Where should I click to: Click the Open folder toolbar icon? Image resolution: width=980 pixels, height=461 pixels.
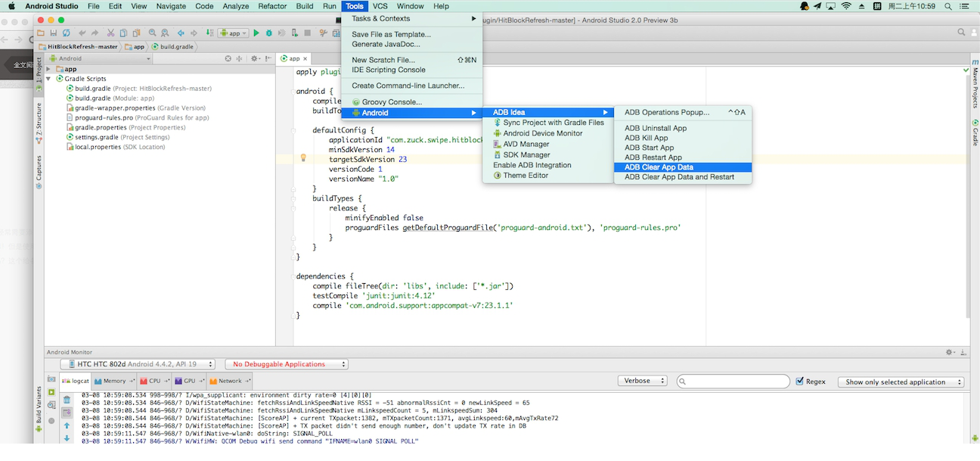tap(40, 33)
